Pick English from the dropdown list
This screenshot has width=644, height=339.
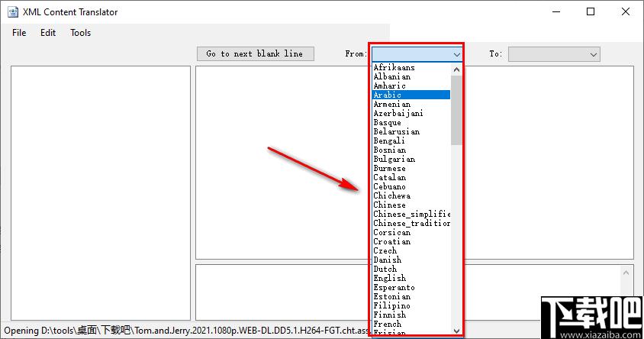[411, 278]
